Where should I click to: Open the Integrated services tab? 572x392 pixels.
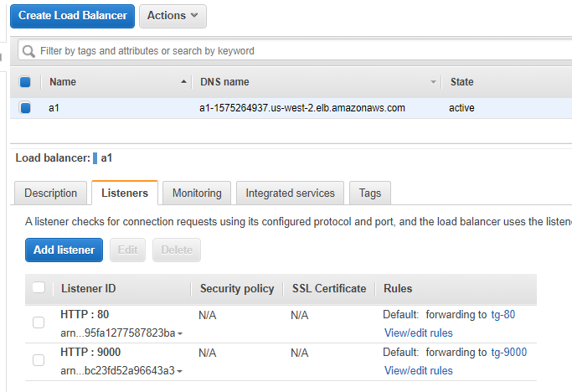tap(290, 193)
